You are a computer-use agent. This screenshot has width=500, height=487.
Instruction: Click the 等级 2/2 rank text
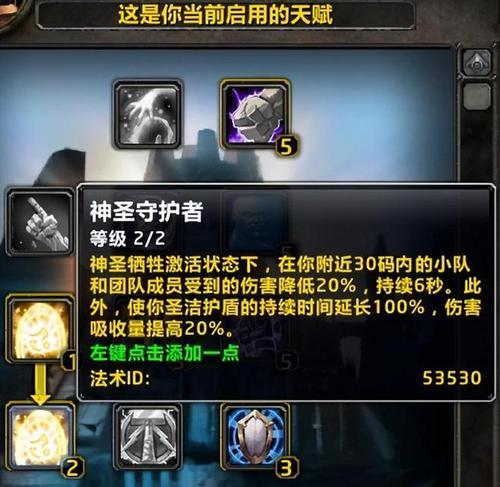[x=128, y=239]
